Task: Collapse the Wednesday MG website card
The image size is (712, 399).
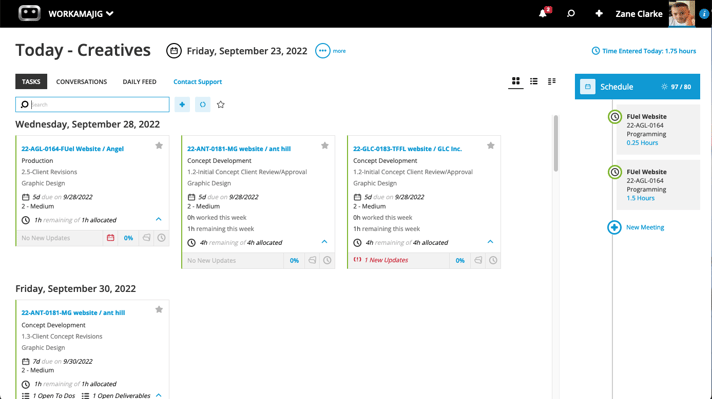Action: pos(324,242)
